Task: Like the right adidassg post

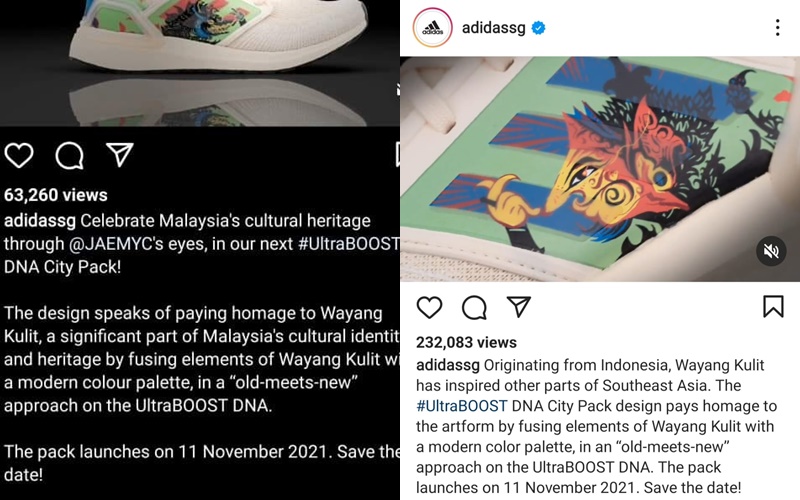Action: [x=430, y=307]
